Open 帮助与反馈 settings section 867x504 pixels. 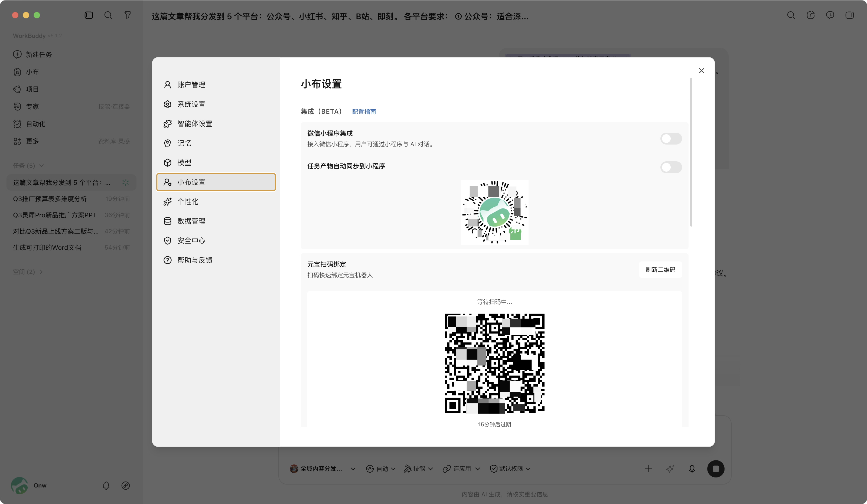(x=216, y=260)
